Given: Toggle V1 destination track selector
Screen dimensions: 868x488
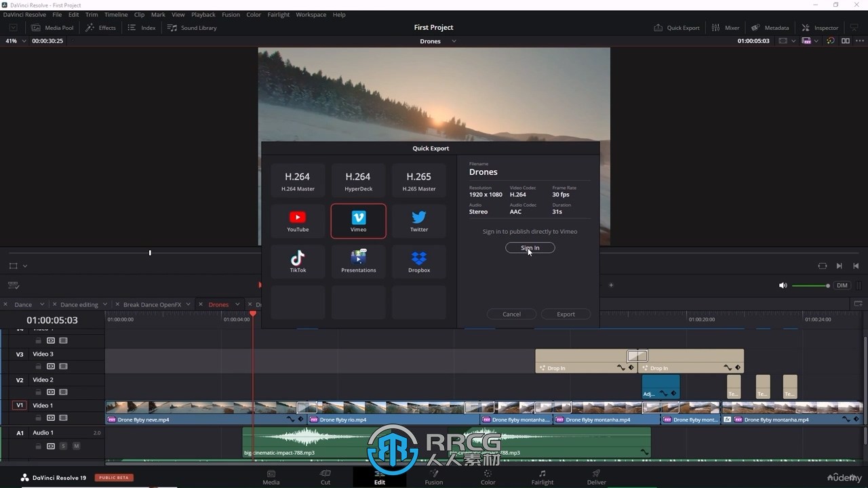Looking at the screenshot, I should (20, 405).
